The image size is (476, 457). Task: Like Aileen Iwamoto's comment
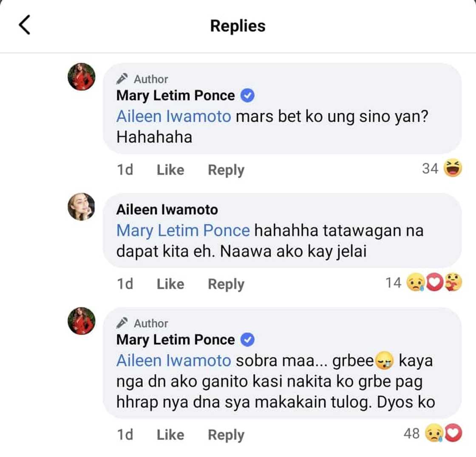pyautogui.click(x=170, y=284)
